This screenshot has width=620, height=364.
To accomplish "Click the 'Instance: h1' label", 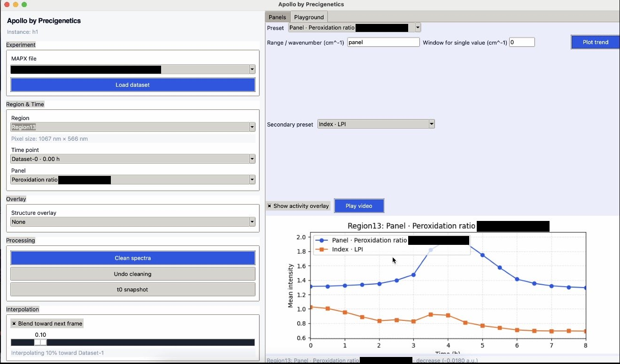I will coord(23,32).
